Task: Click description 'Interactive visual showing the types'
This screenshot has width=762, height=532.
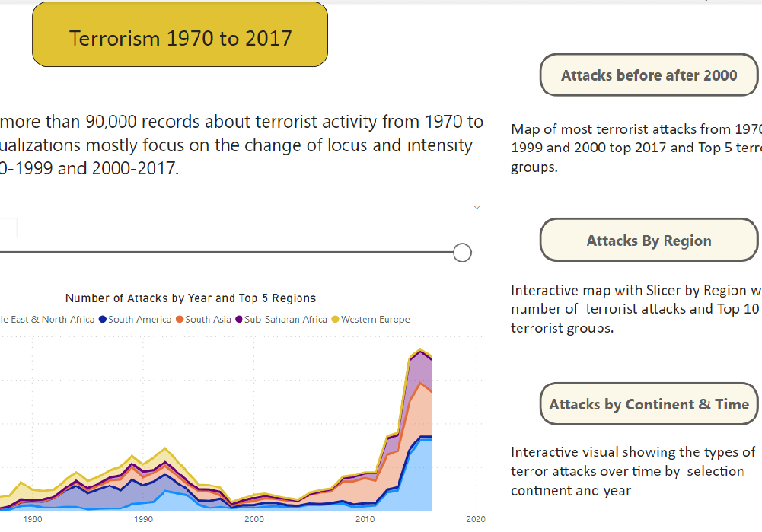Action: 633,471
